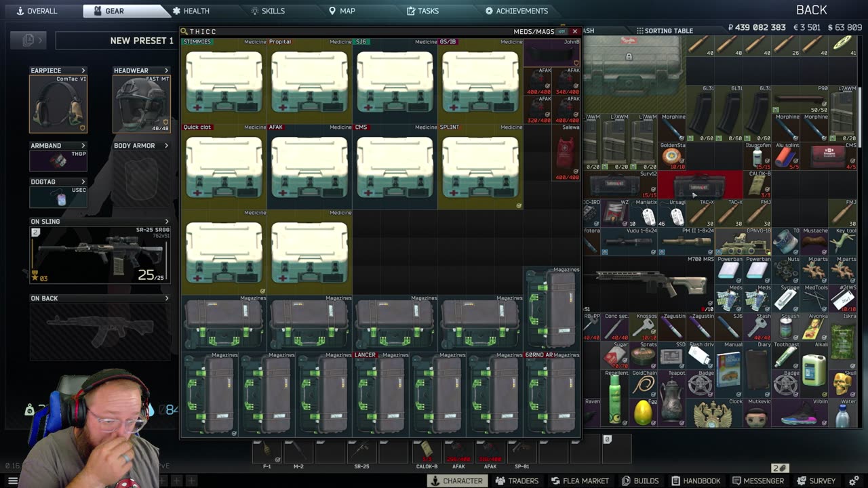Select the Toothpaste item
Image resolution: width=868 pixels, height=488 pixels.
[x=785, y=356]
